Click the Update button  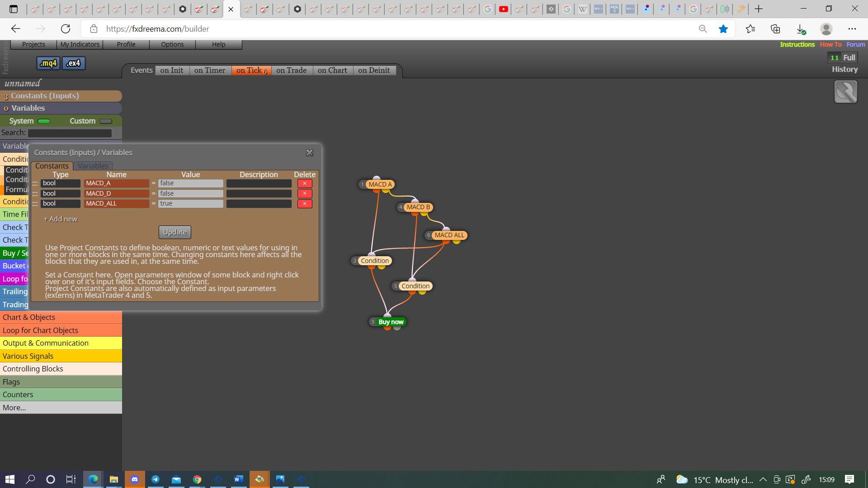[175, 232]
